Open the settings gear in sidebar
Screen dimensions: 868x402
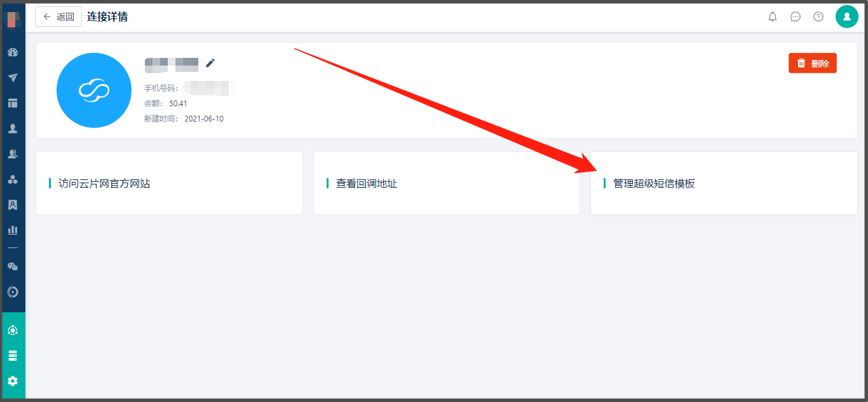click(13, 381)
